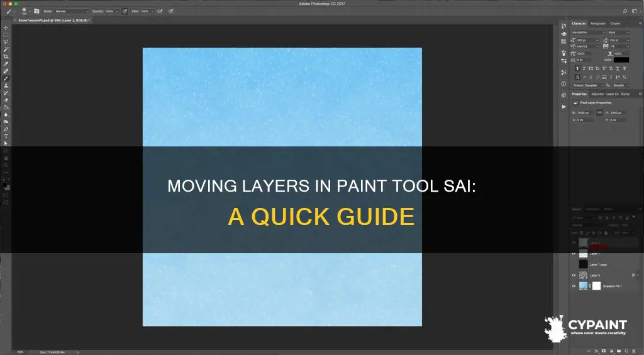Select the Magic Wand tool

pos(6,49)
